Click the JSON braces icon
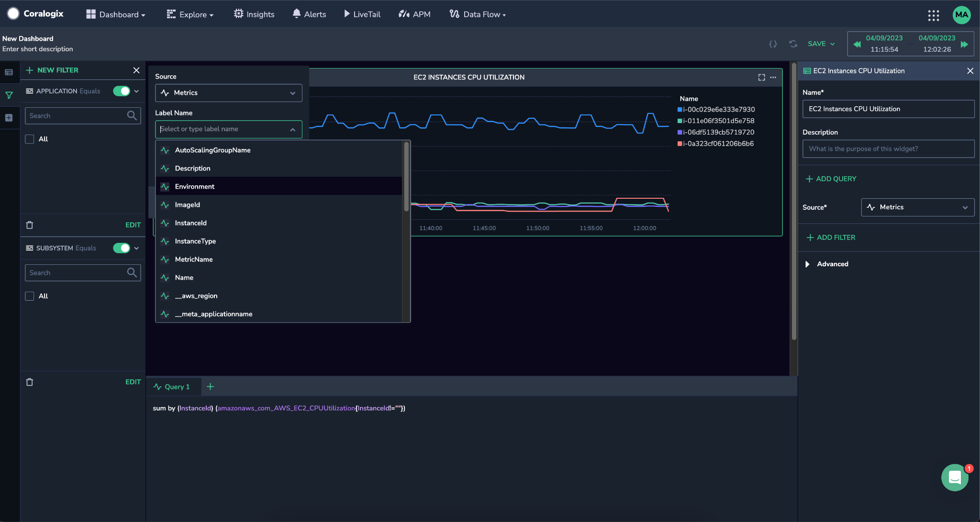This screenshot has width=980, height=522. pos(773,44)
